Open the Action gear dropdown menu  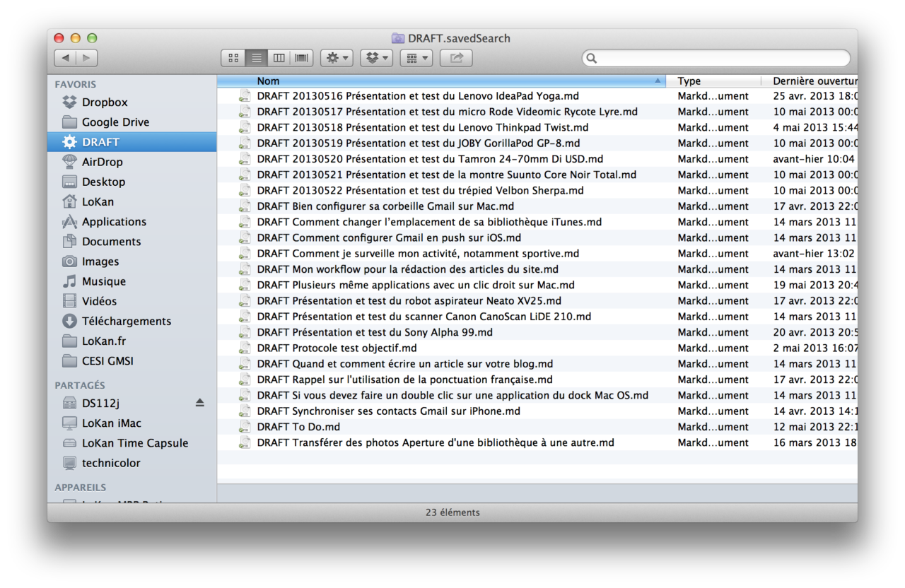click(337, 58)
